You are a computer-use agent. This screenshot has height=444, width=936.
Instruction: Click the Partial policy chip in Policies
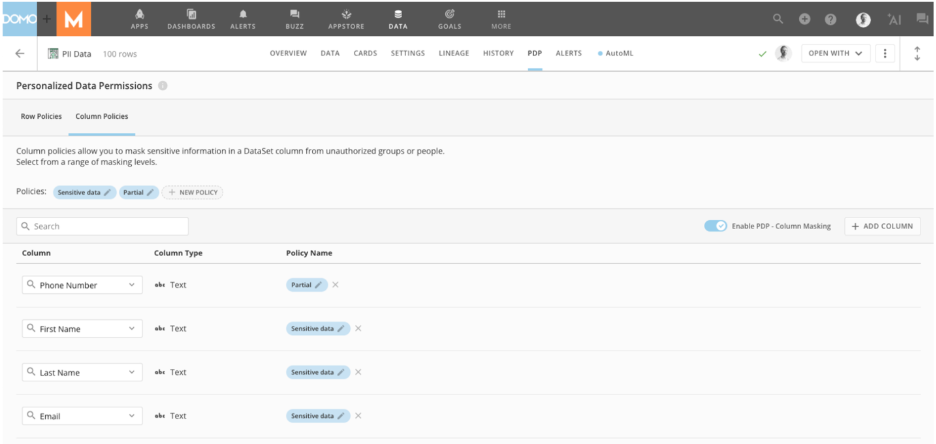tap(138, 193)
